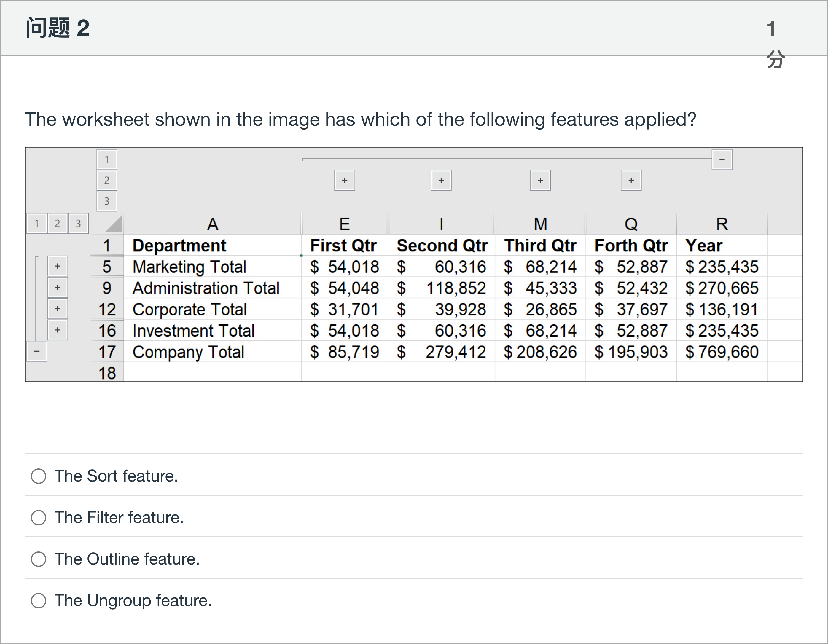Viewport: 828px width, 644px height.
Task: Expand column group above Forth Qtr
Action: [631, 181]
